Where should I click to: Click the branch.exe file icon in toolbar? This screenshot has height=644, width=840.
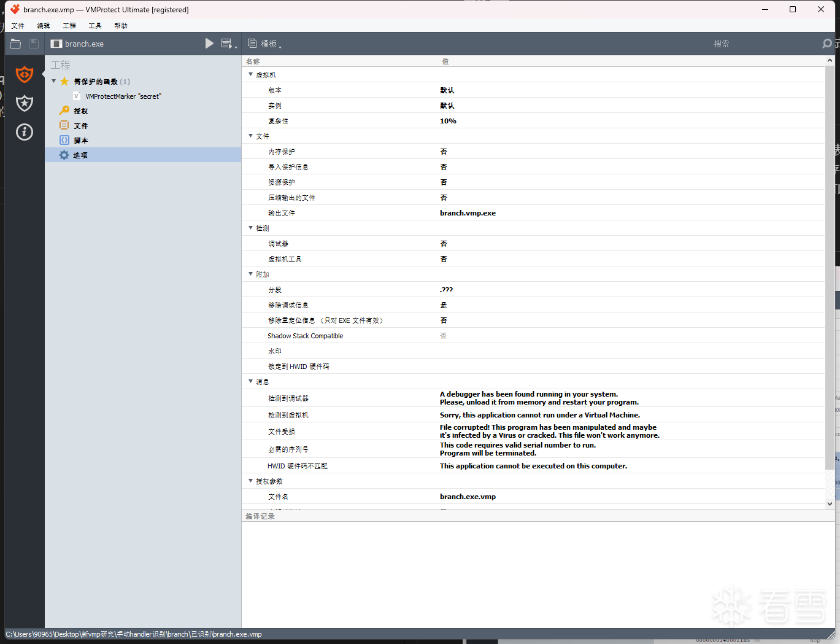click(56, 44)
